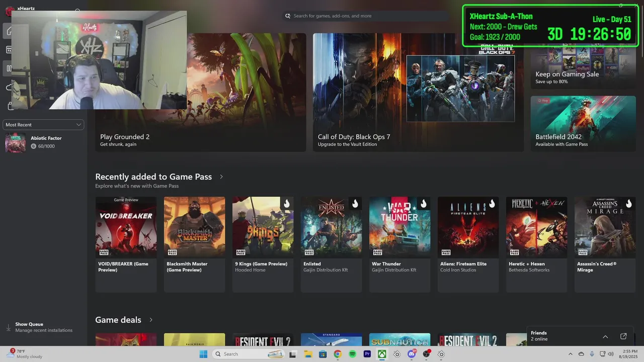This screenshot has width=644, height=362.
Task: Click the xHeartz profile avatar
Action: (x=9, y=10)
